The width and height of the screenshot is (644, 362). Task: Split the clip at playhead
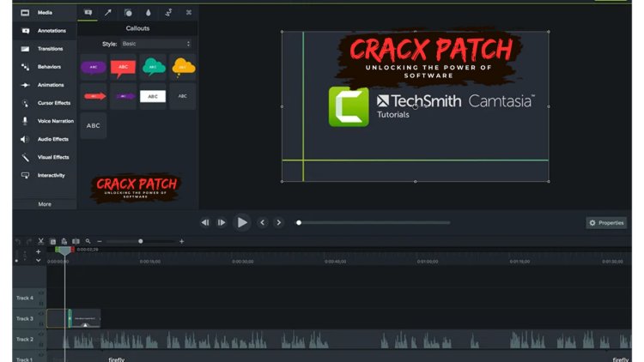tap(76, 241)
